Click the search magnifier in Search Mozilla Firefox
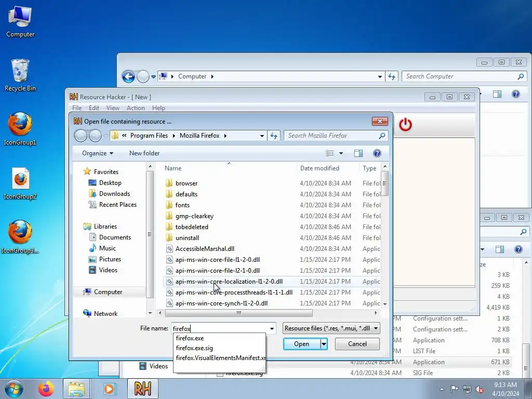This screenshot has height=399, width=532. tap(382, 136)
